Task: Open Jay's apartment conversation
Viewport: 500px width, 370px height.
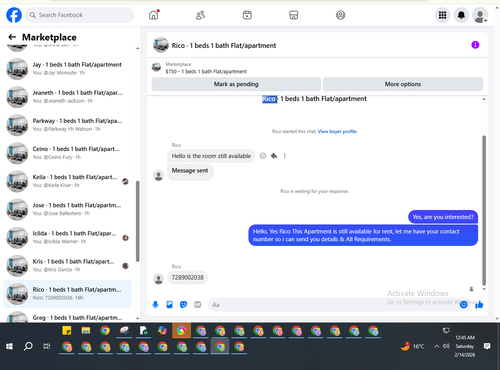Action: click(68, 69)
